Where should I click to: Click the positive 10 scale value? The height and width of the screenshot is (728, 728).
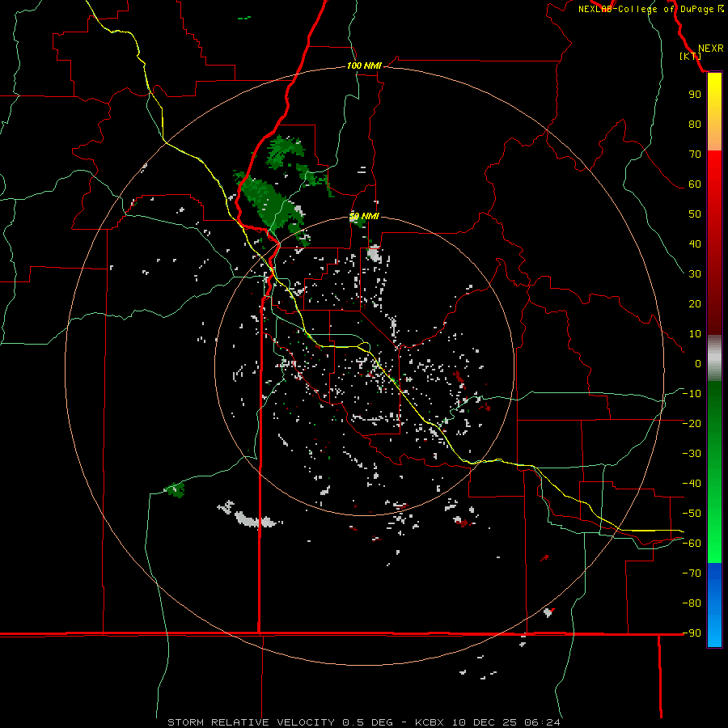tap(695, 334)
